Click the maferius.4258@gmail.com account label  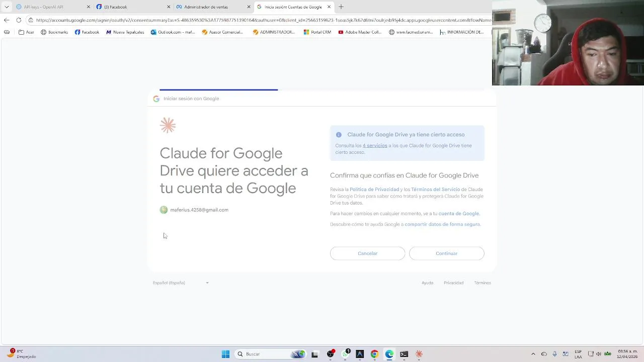click(x=199, y=210)
